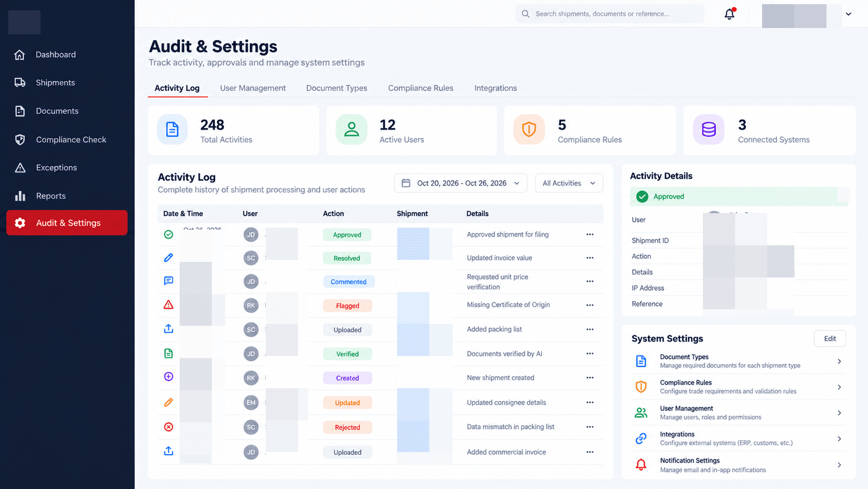Click 'Added commercial invoice' details text
Screen dimensions: 868x489
pos(506,452)
